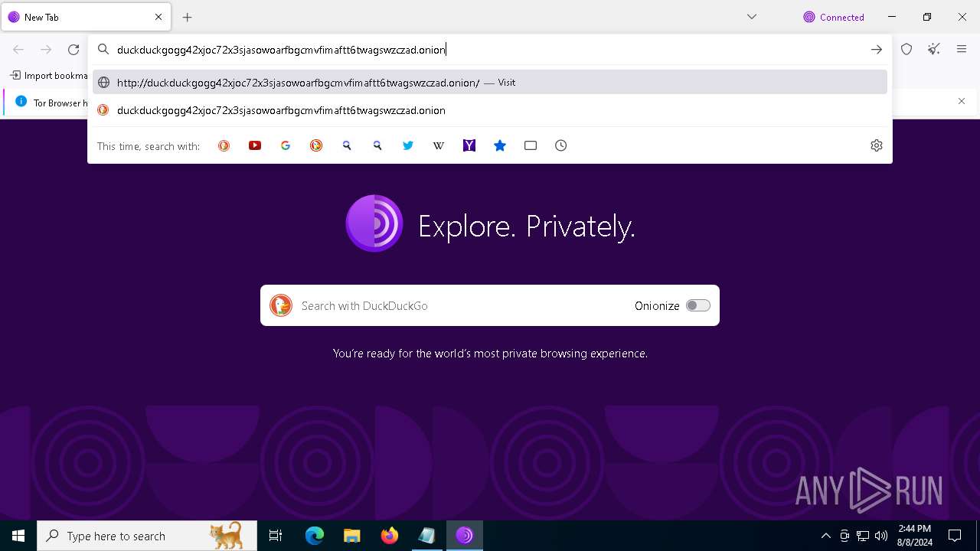This screenshot has height=551, width=980.
Task: Visit the http duckduckgo onion URL suggestion
Action: pyautogui.click(x=490, y=82)
